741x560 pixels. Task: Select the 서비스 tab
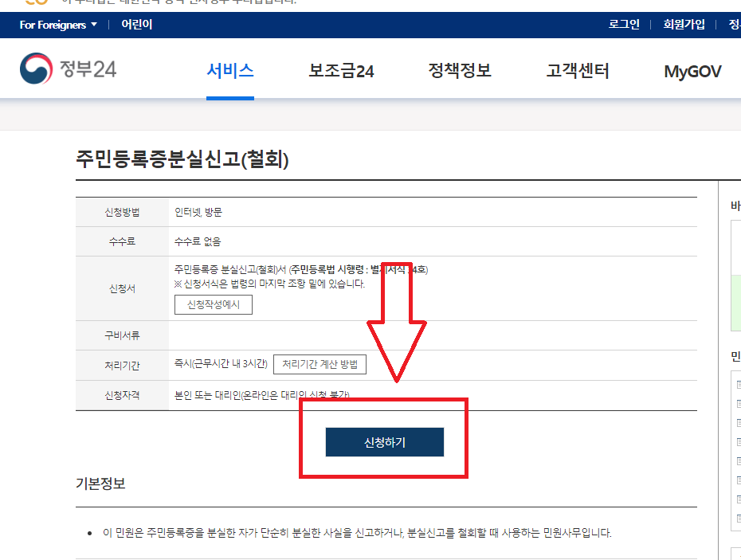click(x=229, y=71)
